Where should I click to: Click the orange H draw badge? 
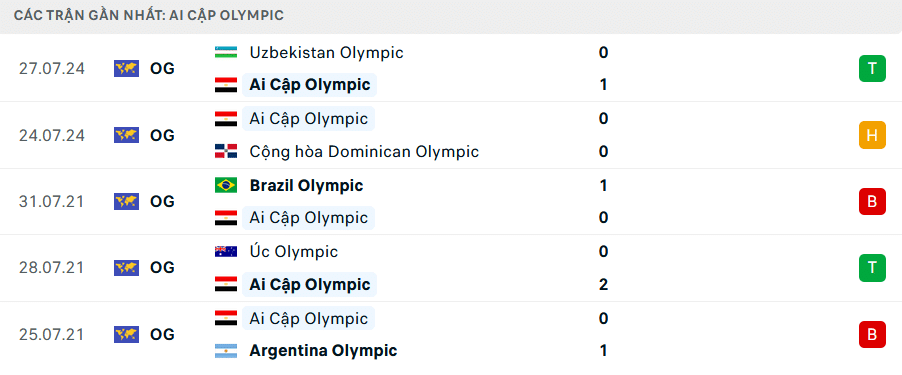tap(872, 135)
